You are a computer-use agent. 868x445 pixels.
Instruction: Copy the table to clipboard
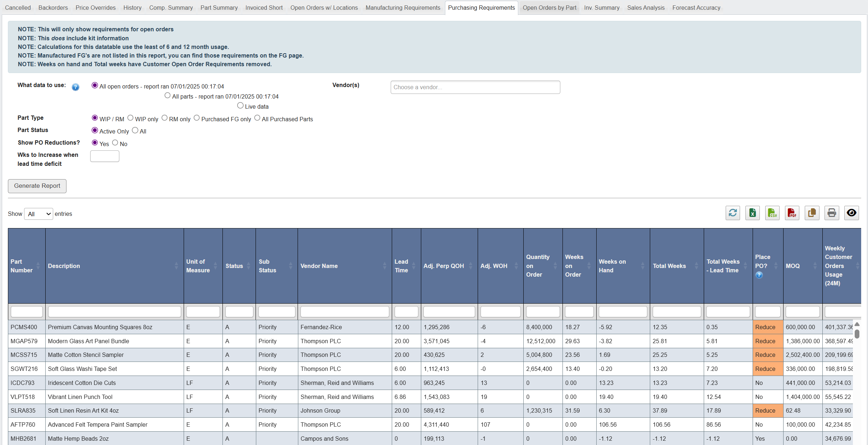pyautogui.click(x=812, y=213)
